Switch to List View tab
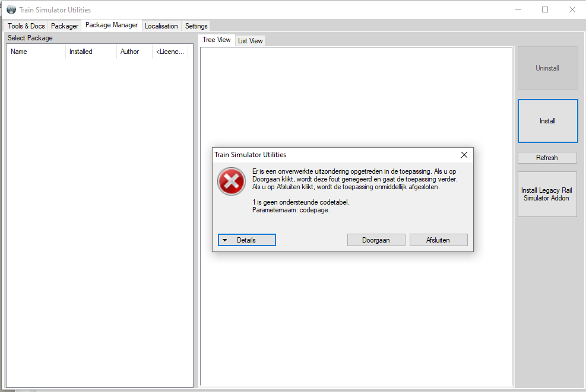The width and height of the screenshot is (586, 392). [x=250, y=41]
